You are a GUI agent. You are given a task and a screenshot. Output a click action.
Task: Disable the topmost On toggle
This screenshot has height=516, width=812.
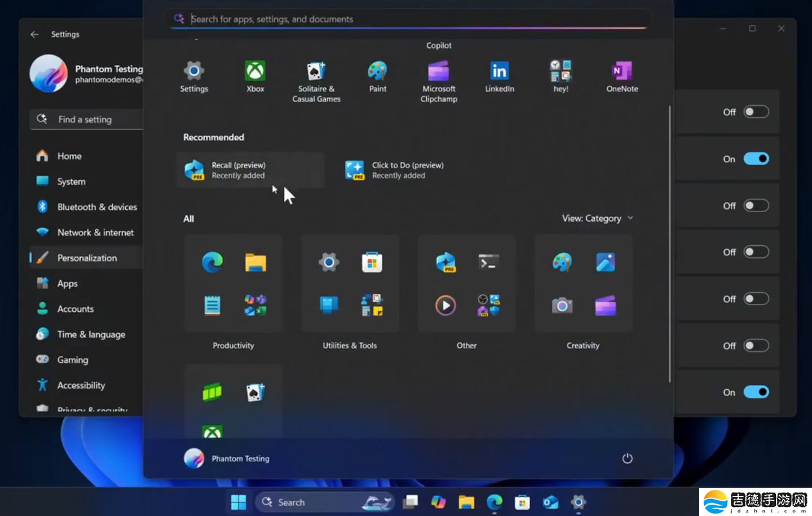coord(756,158)
